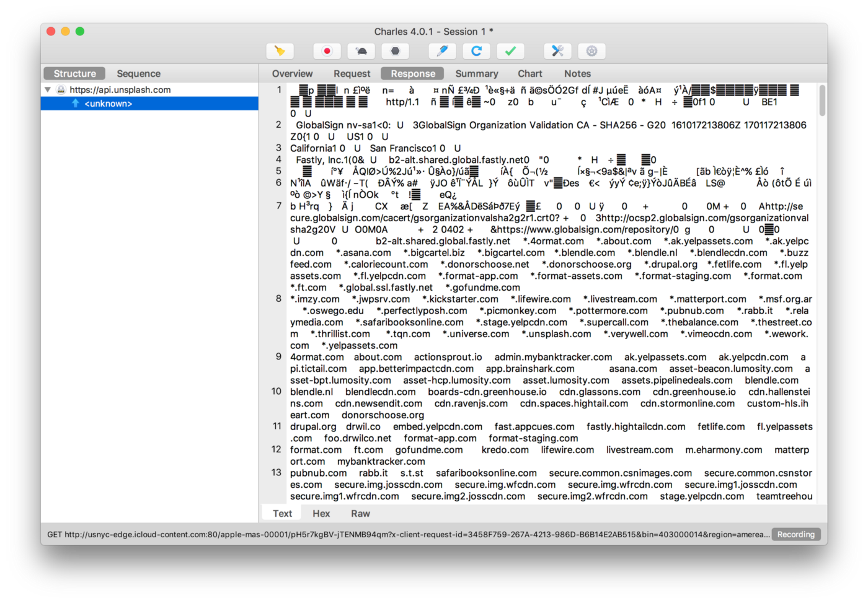Click the green checkmark validate icon

coord(510,51)
